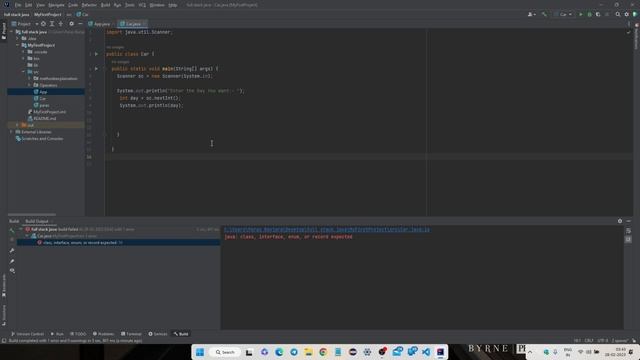Click the Rebuild icon in Build panel
This screenshot has width=640, height=360.
(x=12, y=230)
